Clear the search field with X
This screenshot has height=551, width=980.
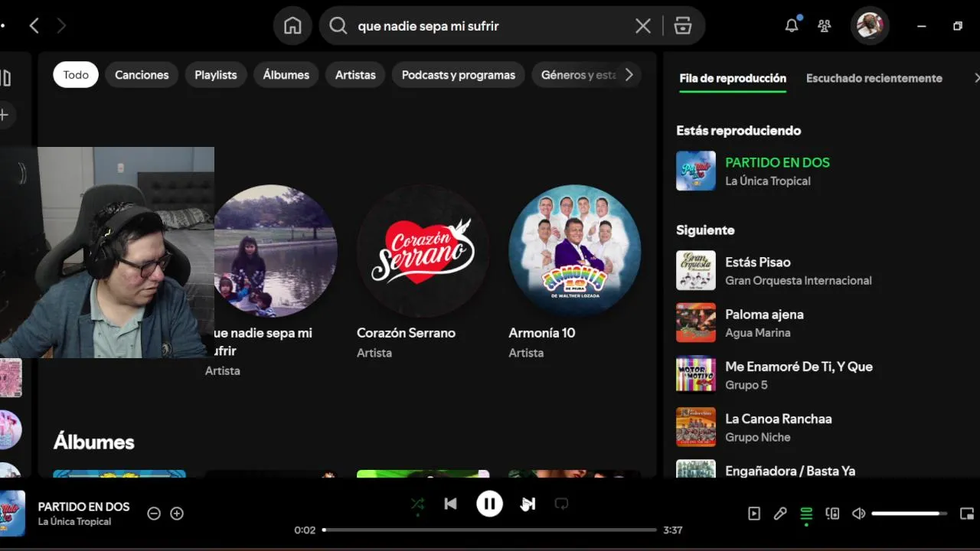(643, 26)
